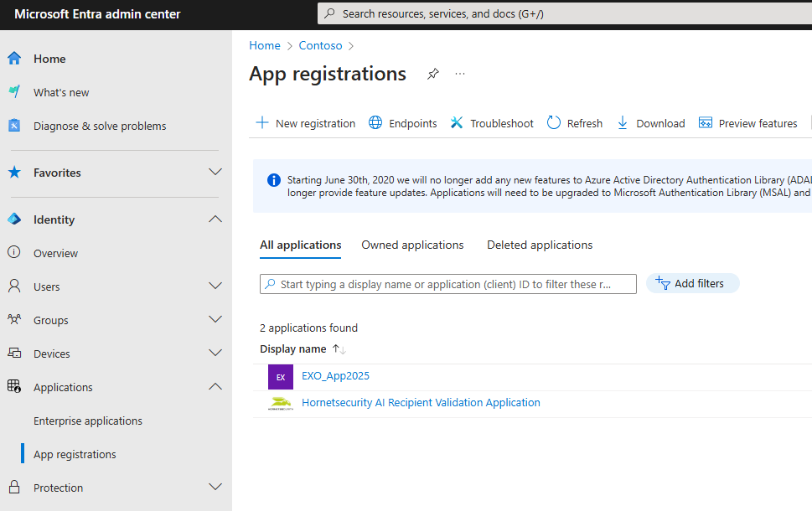Sort by Display name arrows
Viewport: 812px width, 511px height.
[339, 349]
